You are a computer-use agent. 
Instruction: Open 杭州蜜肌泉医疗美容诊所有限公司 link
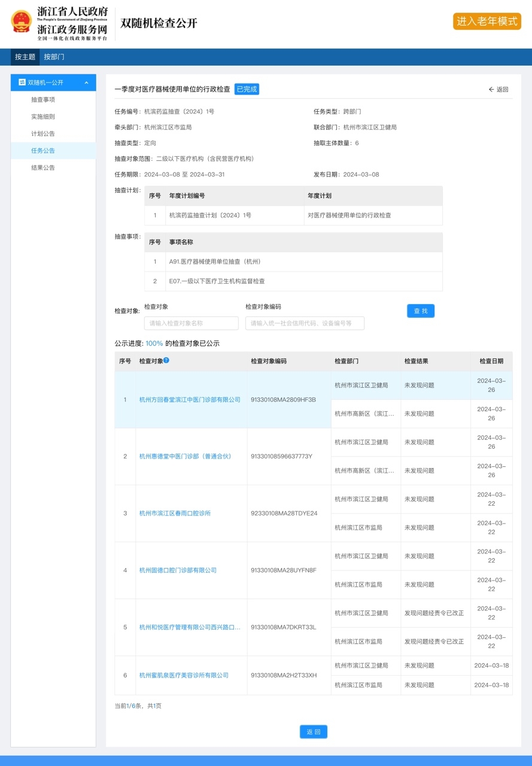point(184,676)
